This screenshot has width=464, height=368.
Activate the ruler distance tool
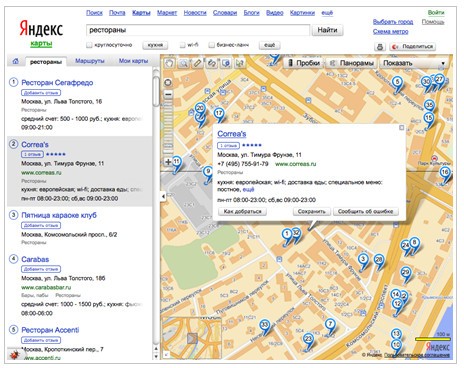click(x=197, y=63)
